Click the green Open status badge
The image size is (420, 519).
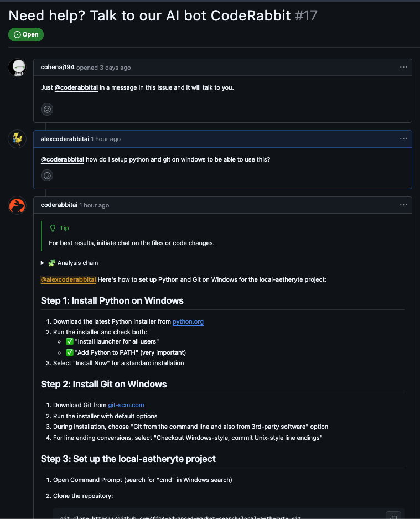[25, 34]
